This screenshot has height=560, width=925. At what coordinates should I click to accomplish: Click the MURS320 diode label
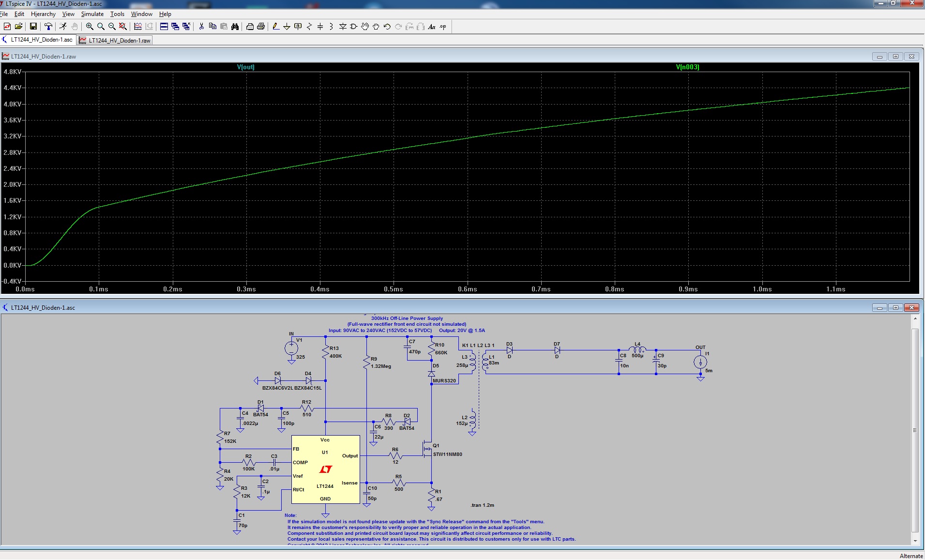click(x=444, y=381)
